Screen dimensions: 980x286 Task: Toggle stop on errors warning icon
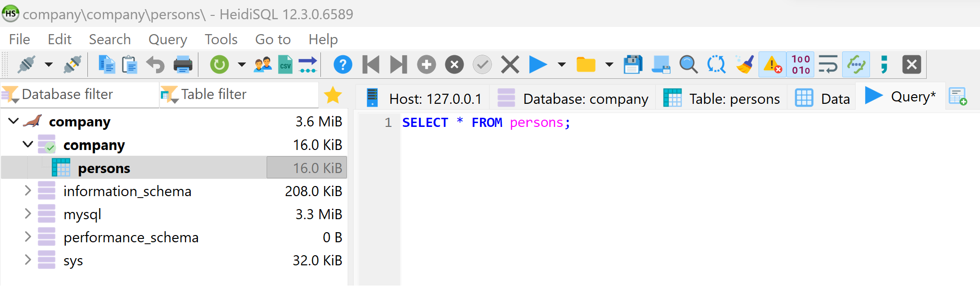[772, 64]
